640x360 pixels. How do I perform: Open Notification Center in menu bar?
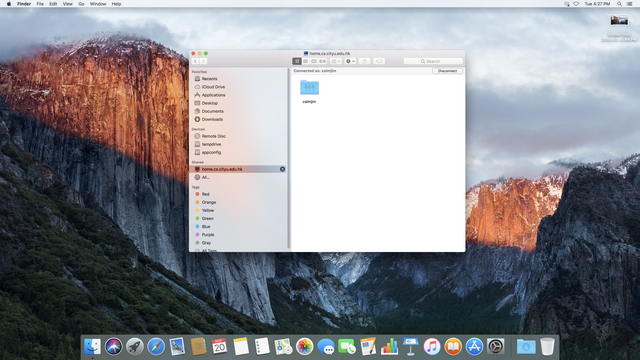(x=630, y=4)
